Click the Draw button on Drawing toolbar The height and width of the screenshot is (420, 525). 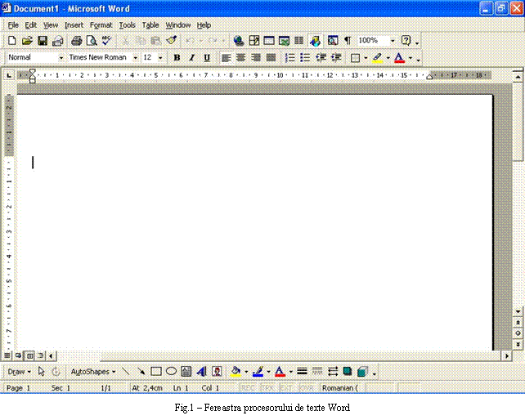point(19,371)
